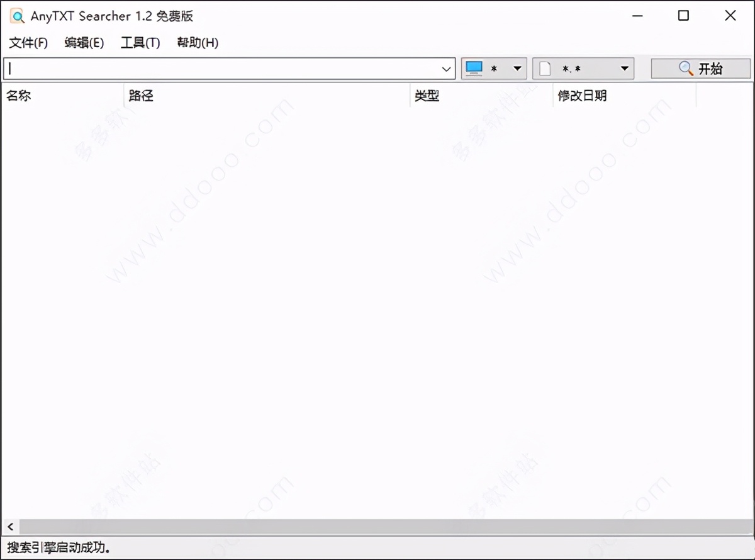The image size is (755, 560).
Task: Open the 工具(T) menu
Action: click(x=140, y=43)
